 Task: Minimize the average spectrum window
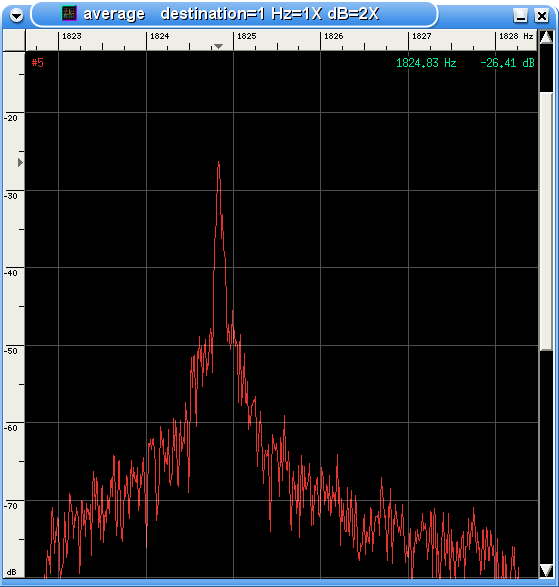click(x=520, y=16)
